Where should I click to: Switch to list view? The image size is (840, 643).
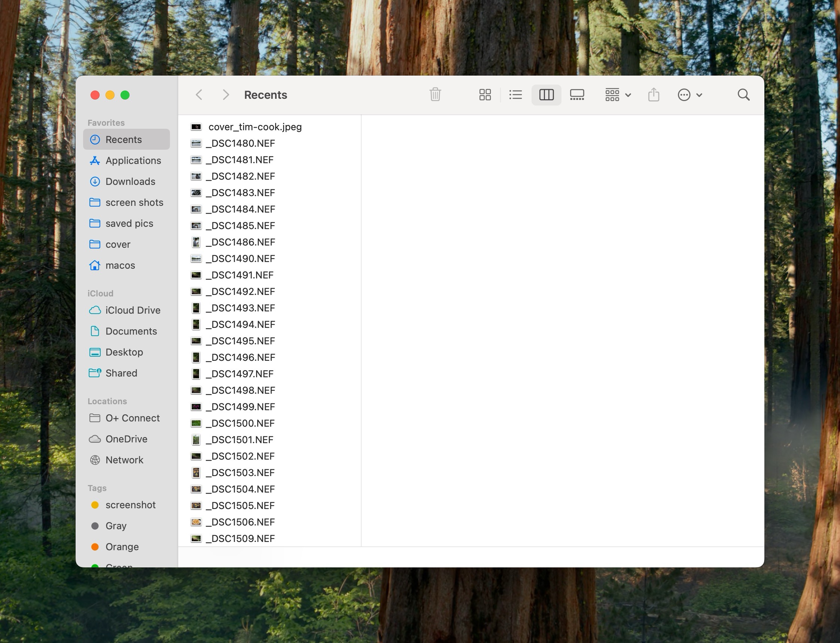pyautogui.click(x=515, y=95)
